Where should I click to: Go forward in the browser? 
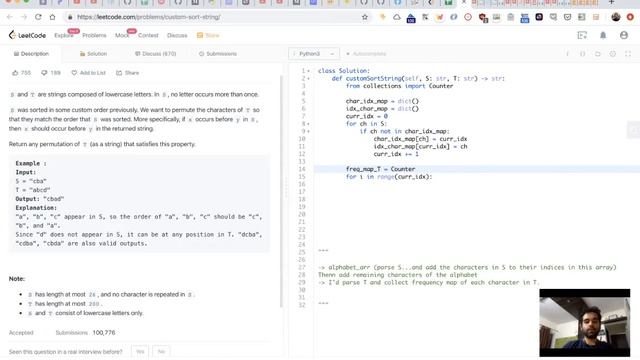click(24, 17)
